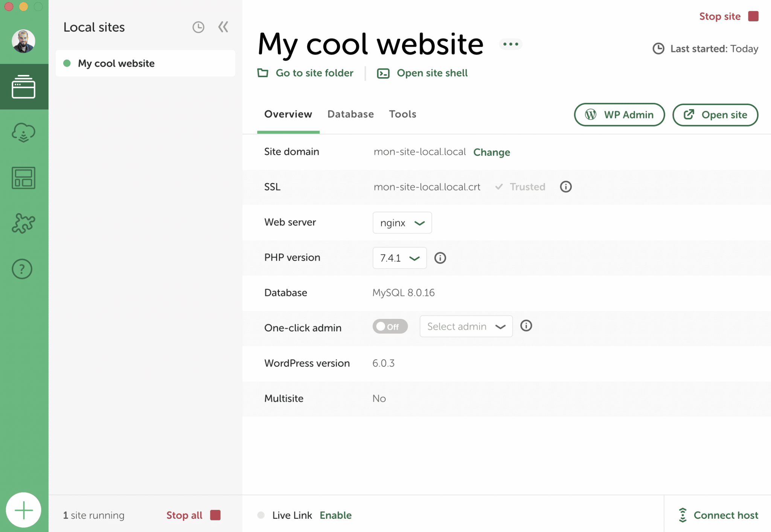Create a new site with the plus button
Screen dimensions: 771x532
pyautogui.click(x=24, y=509)
